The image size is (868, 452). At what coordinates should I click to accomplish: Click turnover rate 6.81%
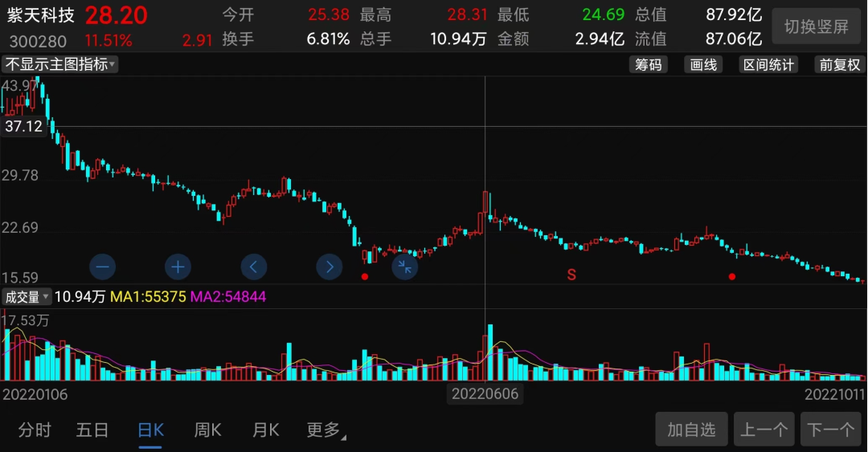point(328,39)
